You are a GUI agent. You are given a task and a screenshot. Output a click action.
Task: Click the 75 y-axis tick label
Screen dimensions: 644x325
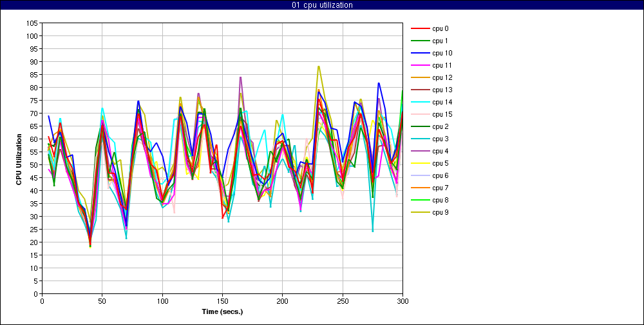[35, 101]
